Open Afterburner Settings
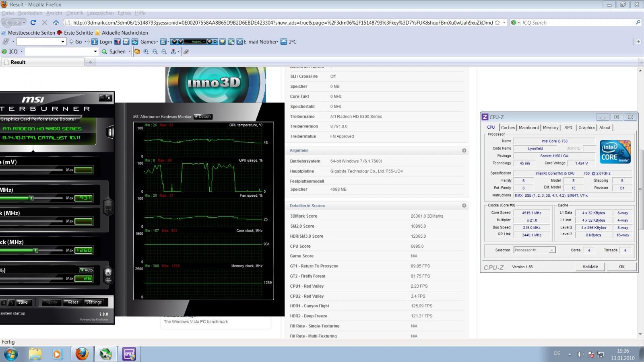 [x=94, y=302]
